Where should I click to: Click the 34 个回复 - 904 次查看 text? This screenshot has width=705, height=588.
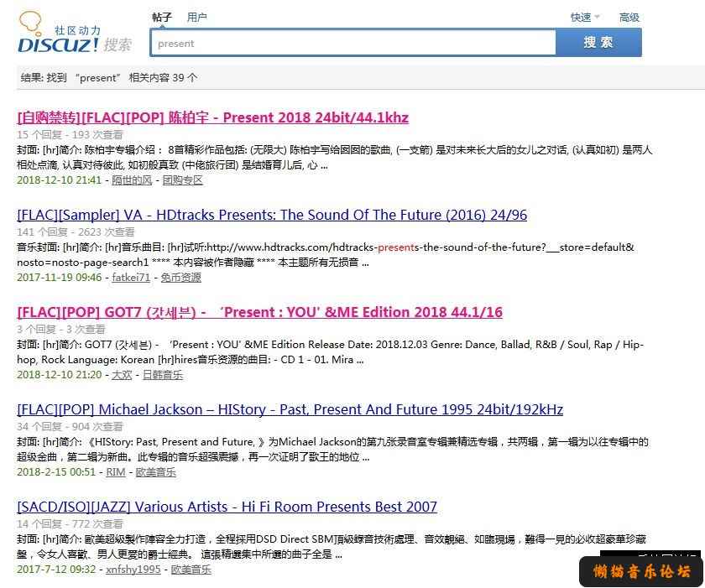[x=70, y=426]
